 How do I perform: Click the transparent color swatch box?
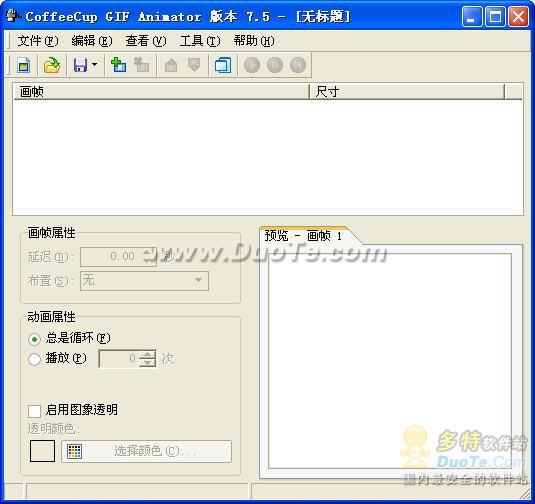tap(42, 451)
